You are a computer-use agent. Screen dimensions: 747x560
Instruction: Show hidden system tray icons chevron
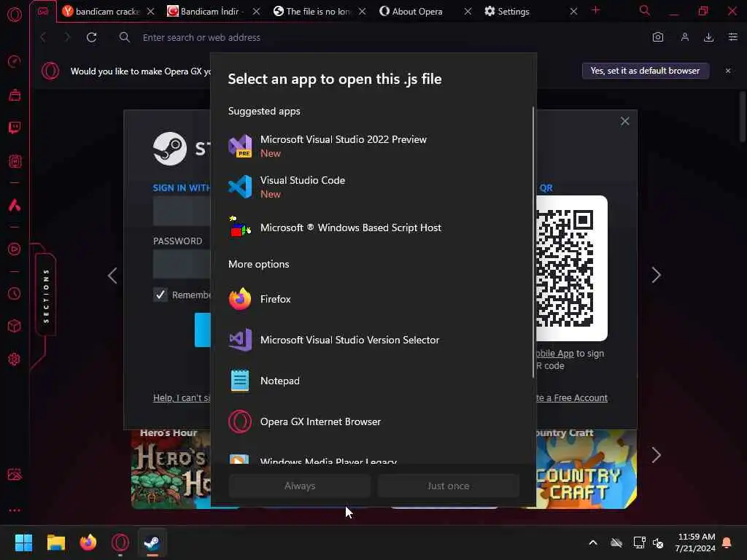pos(593,542)
